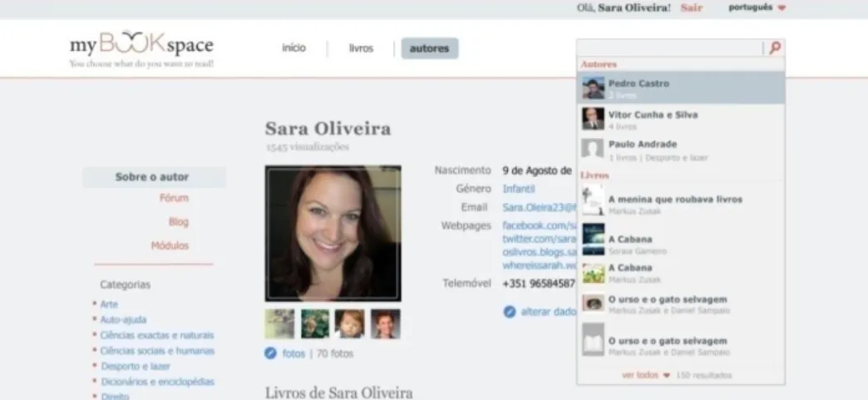Open the livros menu item
The height and width of the screenshot is (400, 868).
(361, 48)
